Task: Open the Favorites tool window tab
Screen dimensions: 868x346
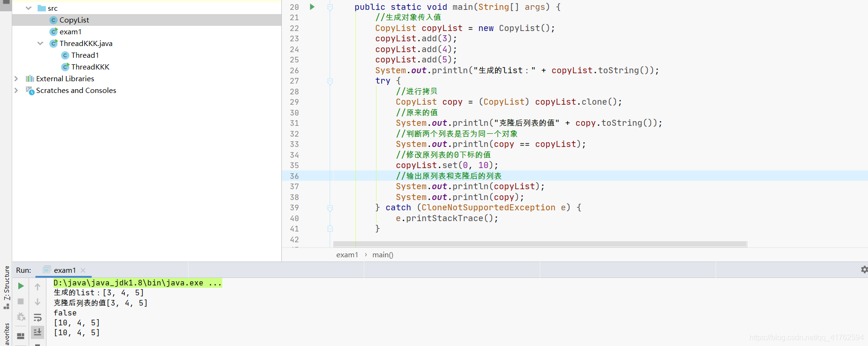Action: (x=7, y=334)
